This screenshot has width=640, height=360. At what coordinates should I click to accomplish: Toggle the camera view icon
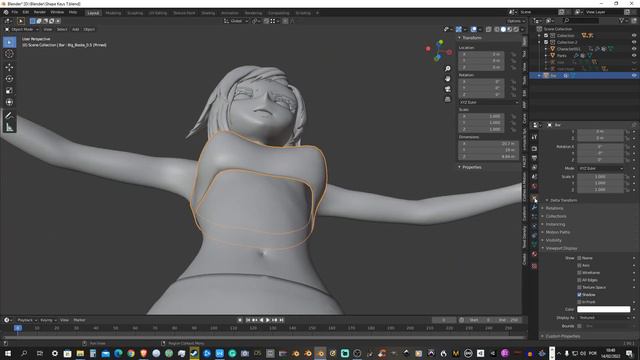click(448, 89)
